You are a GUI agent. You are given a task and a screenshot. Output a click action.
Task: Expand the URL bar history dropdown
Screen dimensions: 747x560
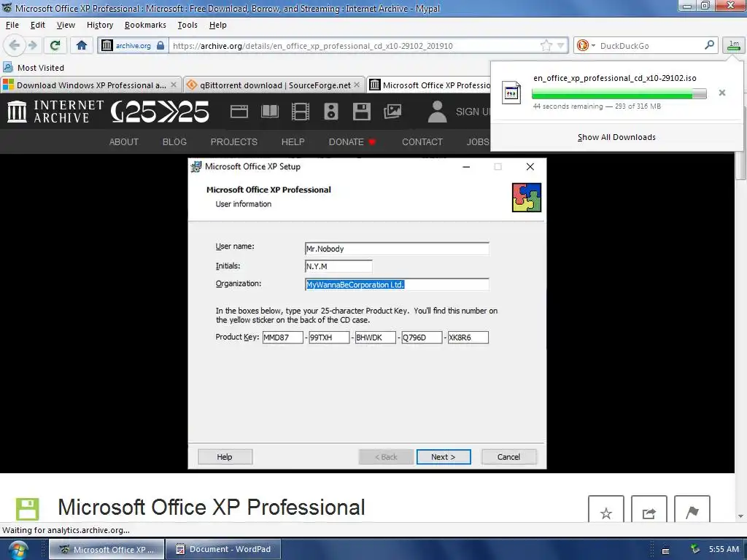pos(561,46)
